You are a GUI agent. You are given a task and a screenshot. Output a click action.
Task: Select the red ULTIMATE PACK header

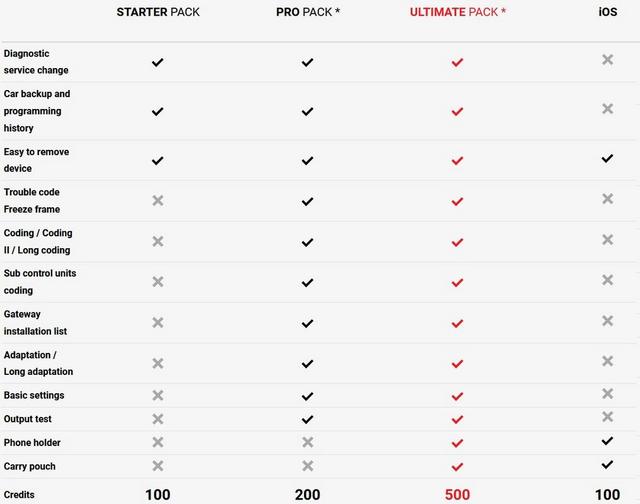click(x=458, y=12)
